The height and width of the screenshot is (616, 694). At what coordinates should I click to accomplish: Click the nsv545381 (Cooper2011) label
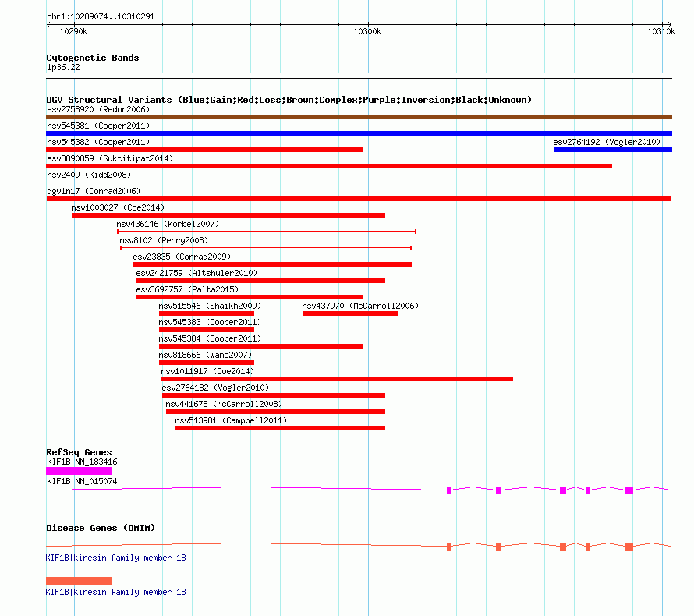click(98, 126)
